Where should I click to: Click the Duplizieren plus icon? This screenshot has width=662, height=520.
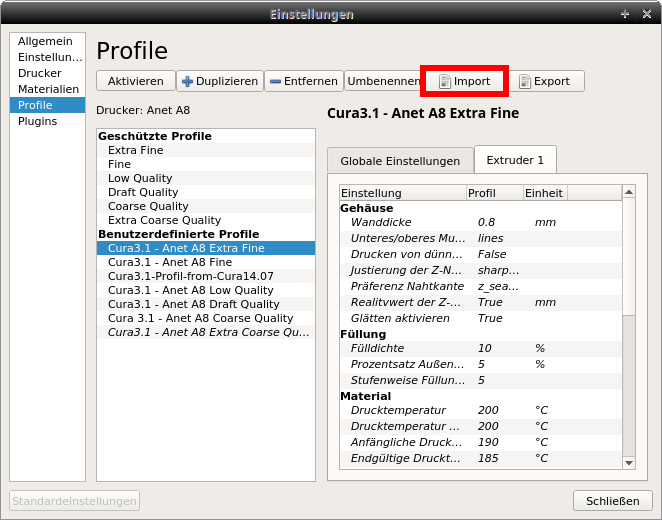[x=187, y=81]
